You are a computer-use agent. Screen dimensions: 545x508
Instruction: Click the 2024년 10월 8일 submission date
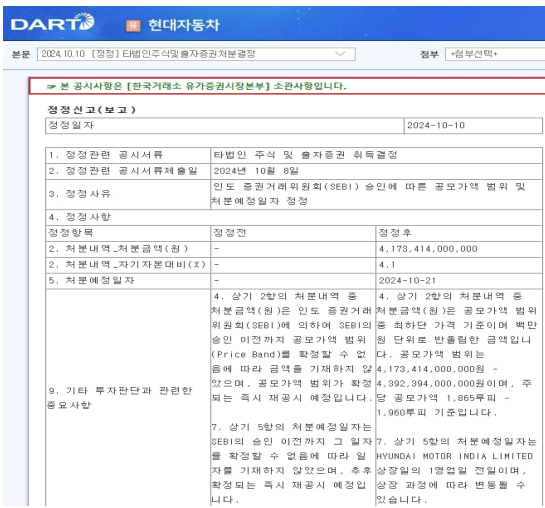click(x=256, y=171)
